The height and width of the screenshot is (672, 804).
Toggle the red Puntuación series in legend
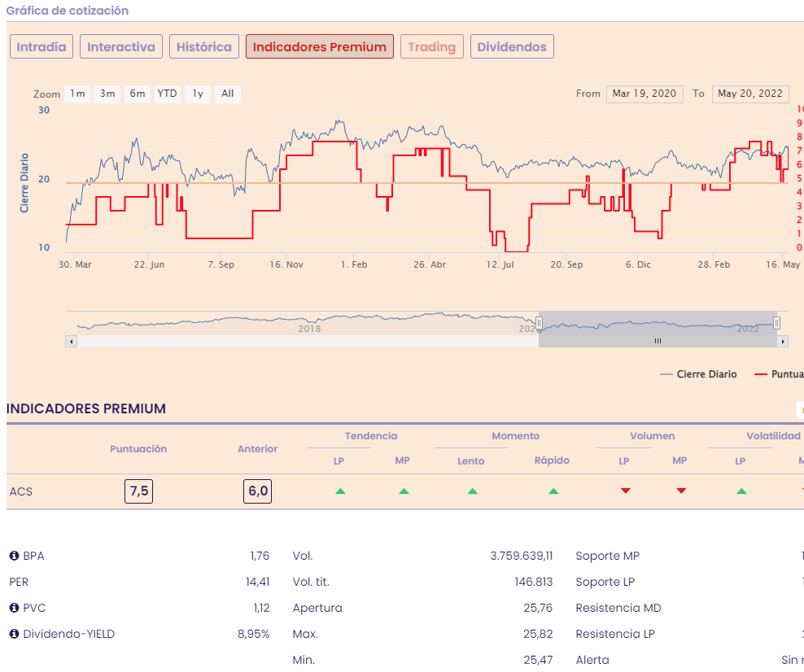[x=779, y=374]
